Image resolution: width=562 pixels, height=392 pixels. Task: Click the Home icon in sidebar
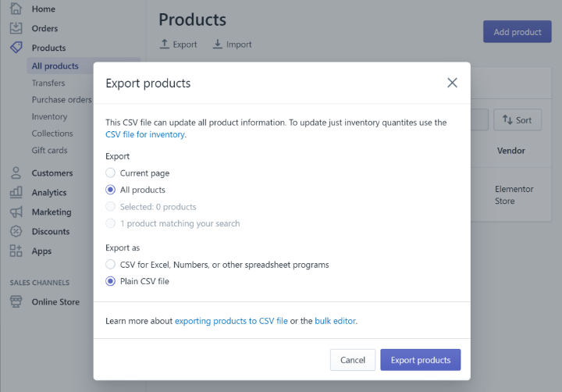[16, 9]
